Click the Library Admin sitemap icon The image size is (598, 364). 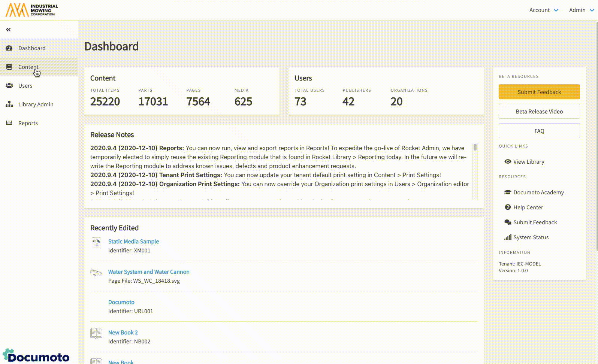(x=9, y=104)
